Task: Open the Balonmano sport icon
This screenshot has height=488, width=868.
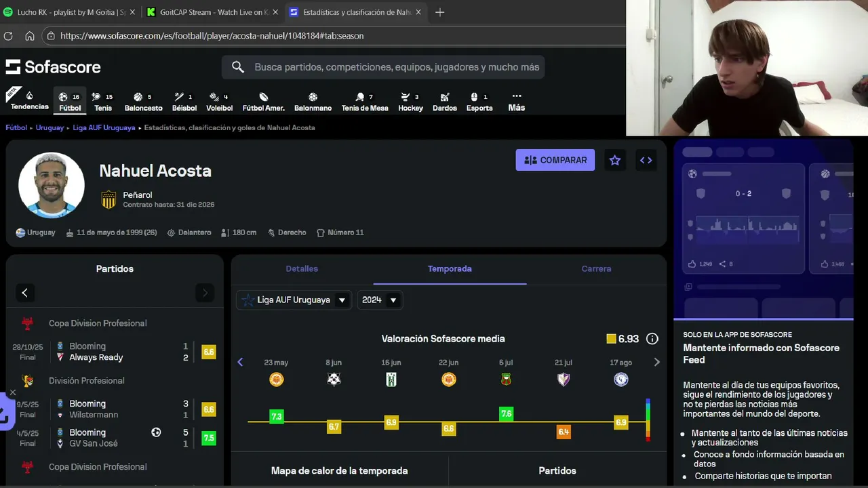Action: tap(313, 101)
